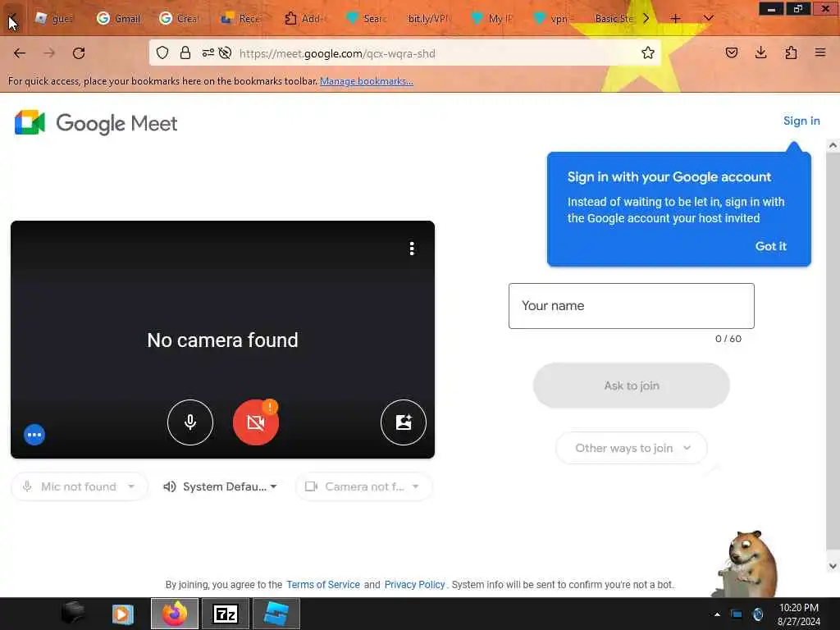Open visual effects and backgrounds button

(404, 422)
